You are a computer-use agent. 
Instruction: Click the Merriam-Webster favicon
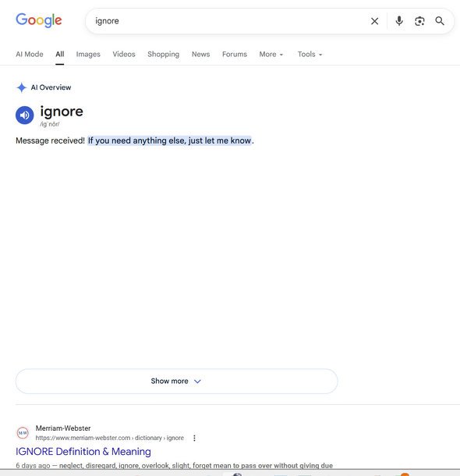(x=23, y=433)
